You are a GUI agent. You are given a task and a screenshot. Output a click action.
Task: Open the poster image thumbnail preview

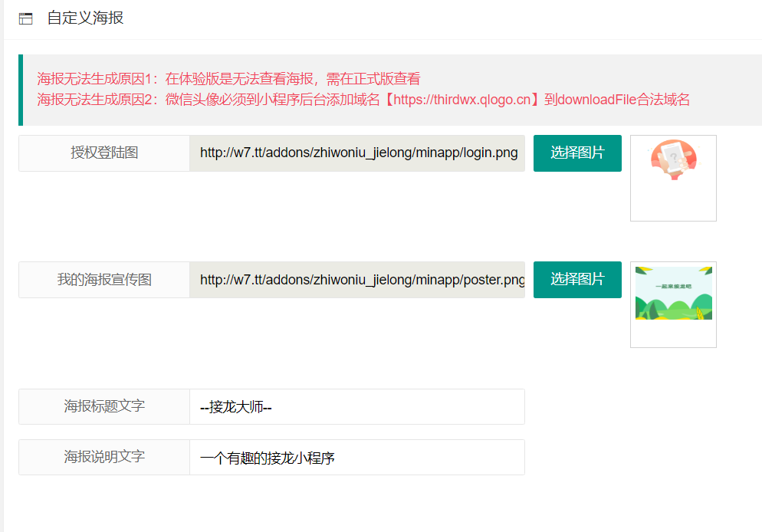pos(673,304)
